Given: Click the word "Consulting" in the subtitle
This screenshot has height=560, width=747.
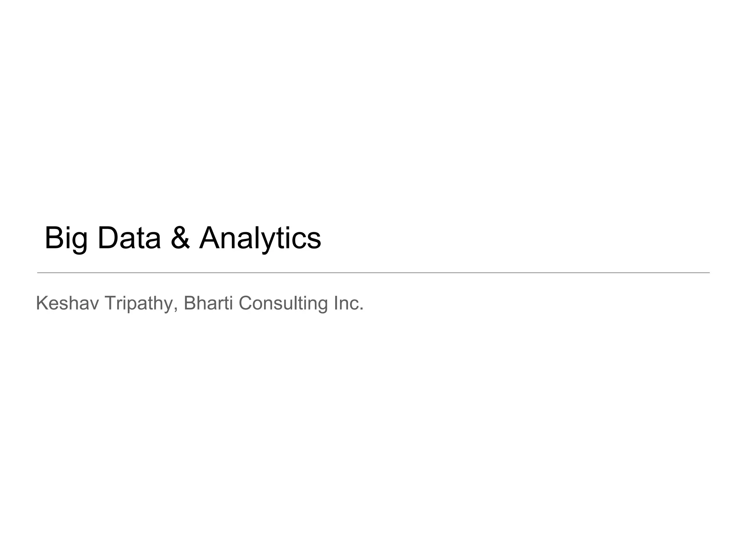Looking at the screenshot, I should click(283, 305).
